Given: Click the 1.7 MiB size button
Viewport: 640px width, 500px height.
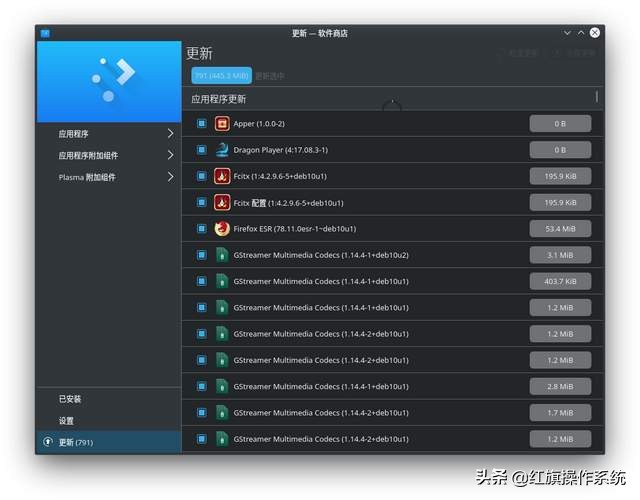Looking at the screenshot, I should (560, 413).
